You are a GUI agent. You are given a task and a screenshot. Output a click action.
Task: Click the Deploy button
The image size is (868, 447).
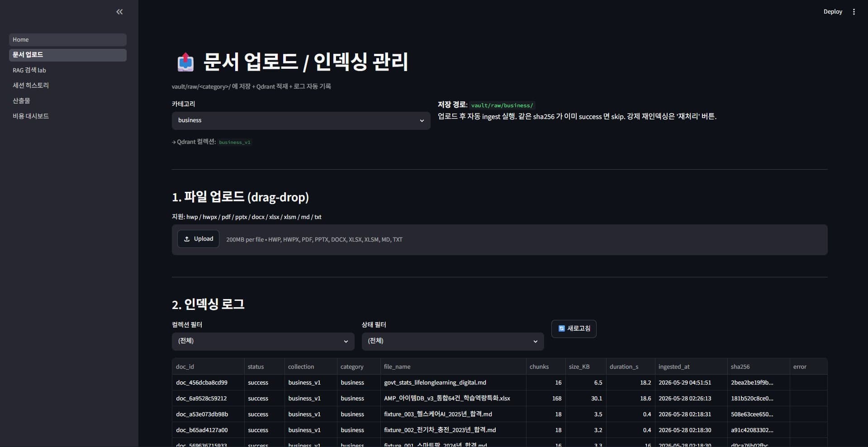(x=832, y=12)
